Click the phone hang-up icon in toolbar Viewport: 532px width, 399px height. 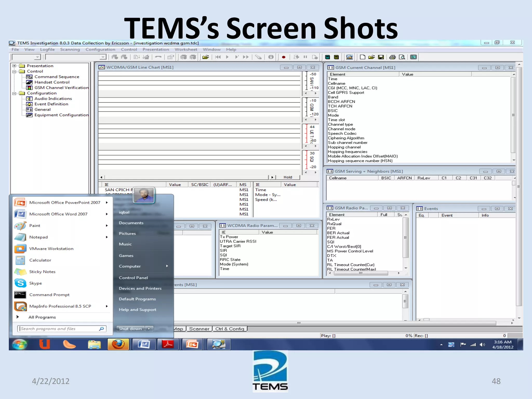pyautogui.click(x=158, y=57)
